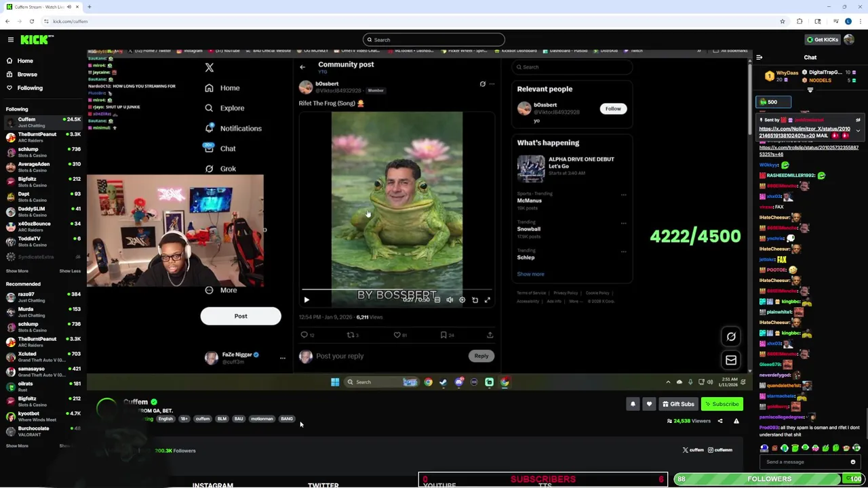Open the emoji picker in chat
The image size is (868, 488).
tap(853, 462)
